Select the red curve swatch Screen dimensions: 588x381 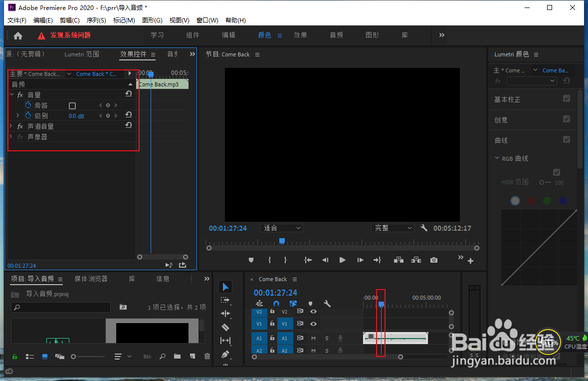pyautogui.click(x=531, y=201)
